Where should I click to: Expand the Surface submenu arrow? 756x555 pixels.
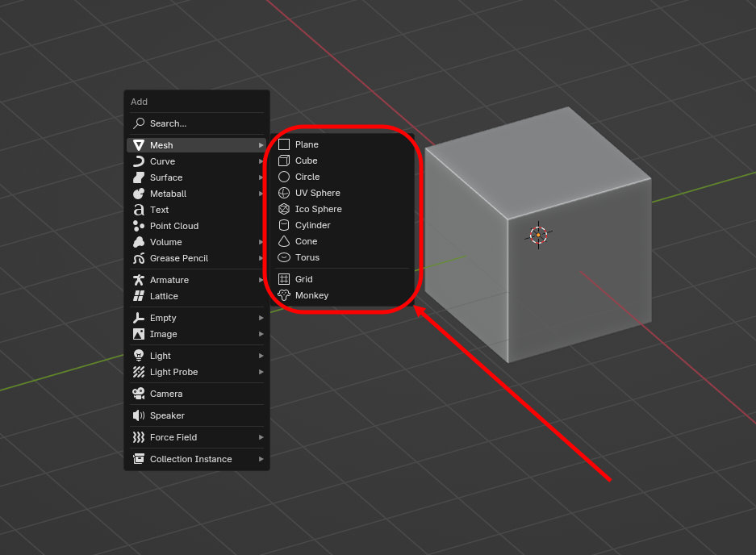point(261,177)
